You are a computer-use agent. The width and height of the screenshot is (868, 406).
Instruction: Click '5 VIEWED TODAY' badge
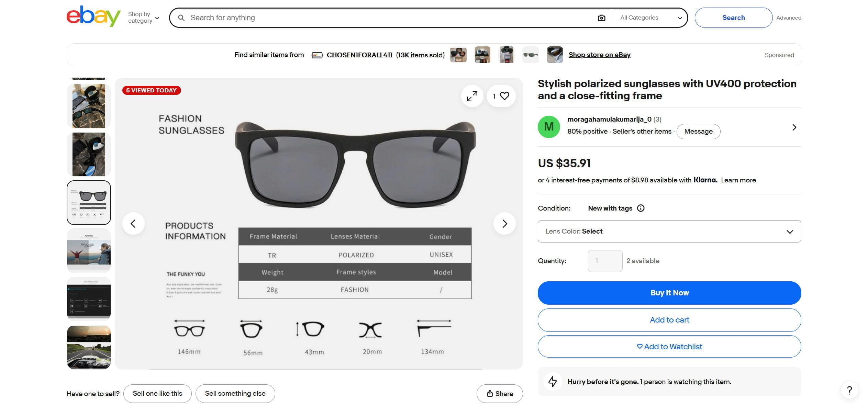pyautogui.click(x=152, y=90)
